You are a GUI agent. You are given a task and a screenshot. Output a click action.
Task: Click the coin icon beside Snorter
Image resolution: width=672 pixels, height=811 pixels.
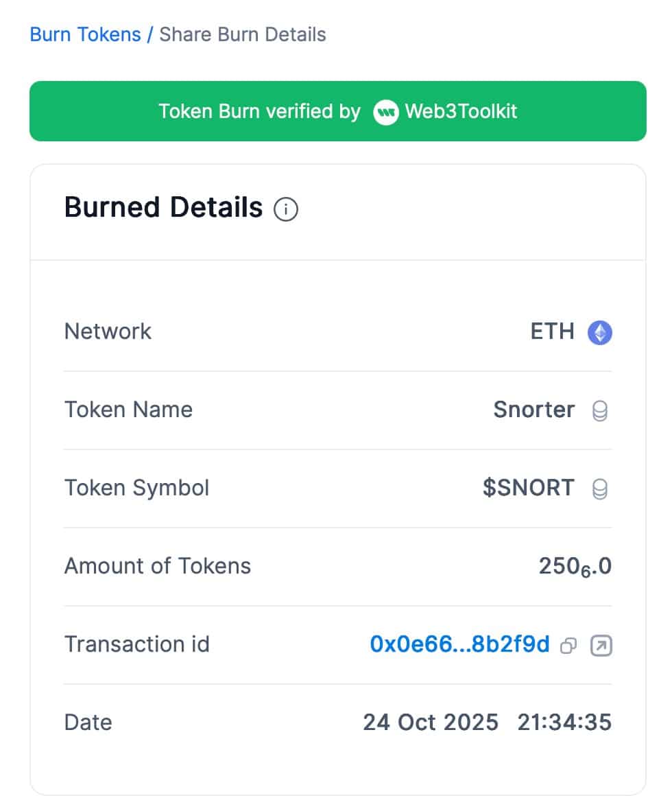click(x=600, y=411)
